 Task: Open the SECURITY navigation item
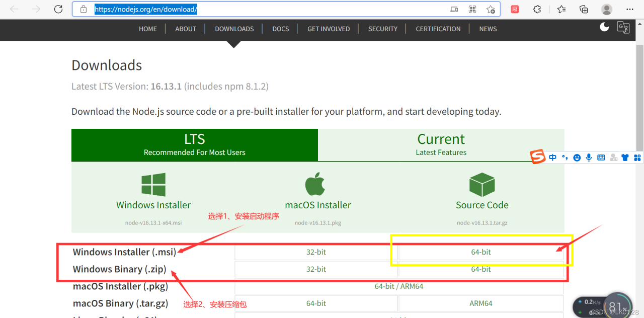[x=383, y=29]
